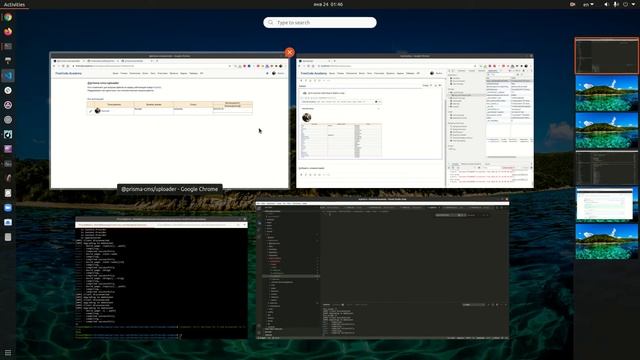Open the power icon system menu

tap(625, 4)
